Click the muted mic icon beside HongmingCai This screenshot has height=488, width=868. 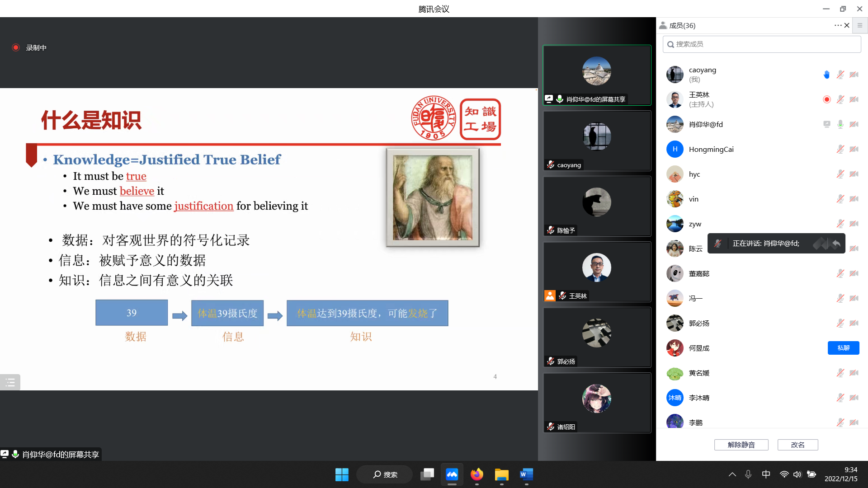click(x=840, y=149)
